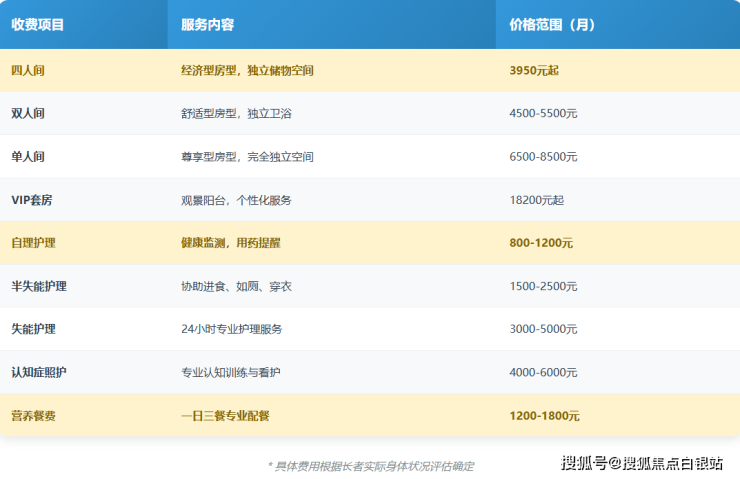Screen dimensions: 740x479
Task: Select the 四人间 row label
Action: pyautogui.click(x=28, y=71)
